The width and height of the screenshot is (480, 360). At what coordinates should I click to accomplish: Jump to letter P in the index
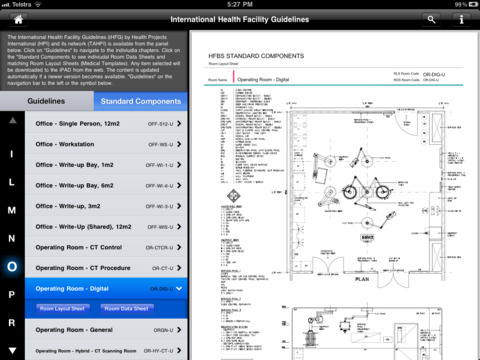pyautogui.click(x=12, y=295)
